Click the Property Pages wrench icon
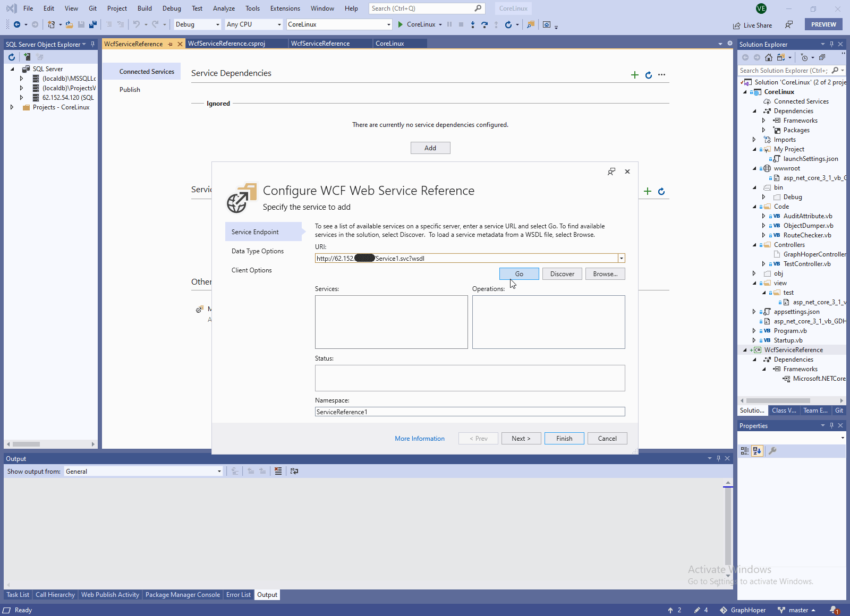850x616 pixels. click(x=772, y=451)
